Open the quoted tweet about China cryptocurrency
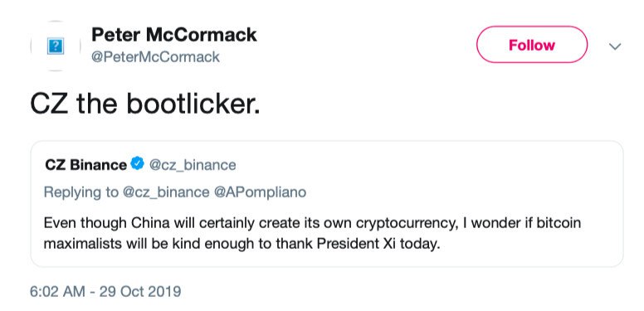The image size is (644, 311). (x=327, y=204)
